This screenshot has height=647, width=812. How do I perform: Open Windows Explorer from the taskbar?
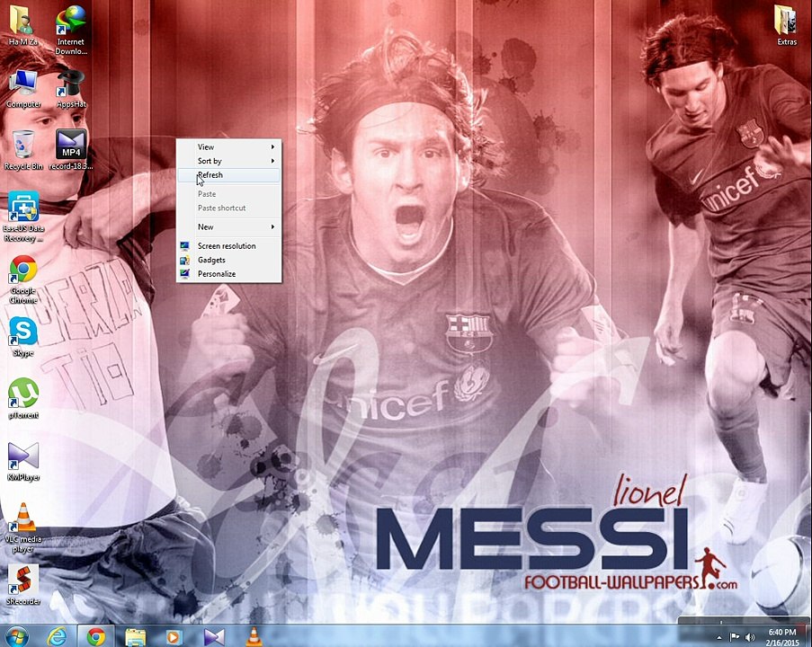click(x=135, y=636)
